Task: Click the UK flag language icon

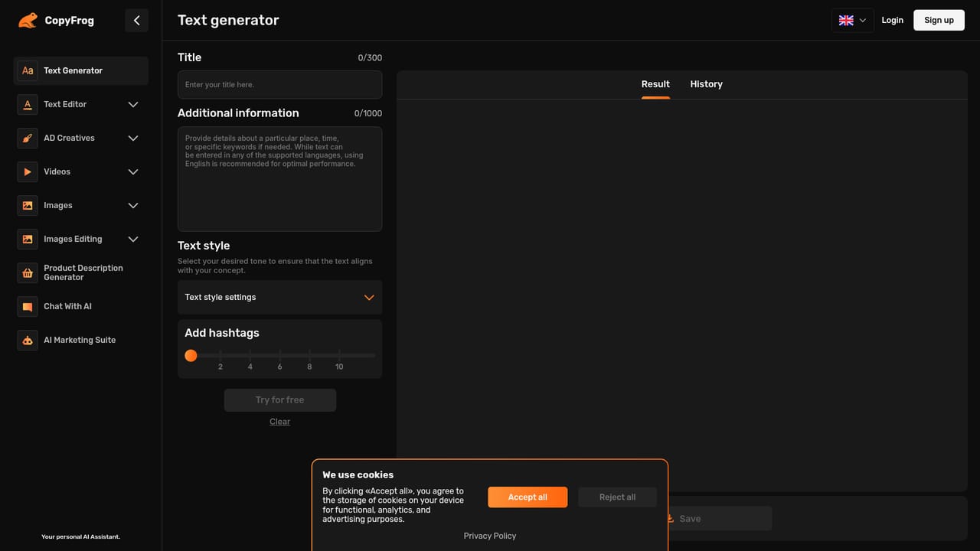Action: click(846, 21)
